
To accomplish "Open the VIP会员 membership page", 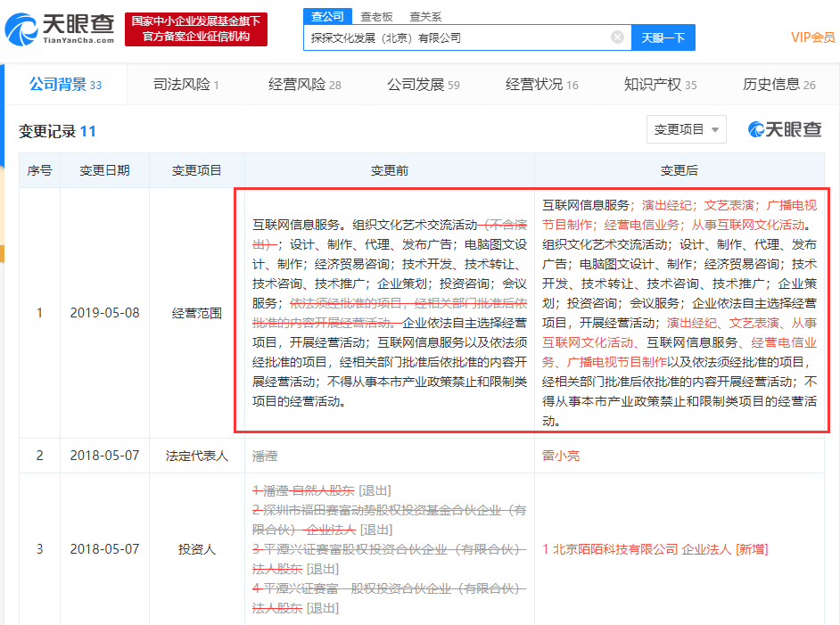I will pos(814,37).
